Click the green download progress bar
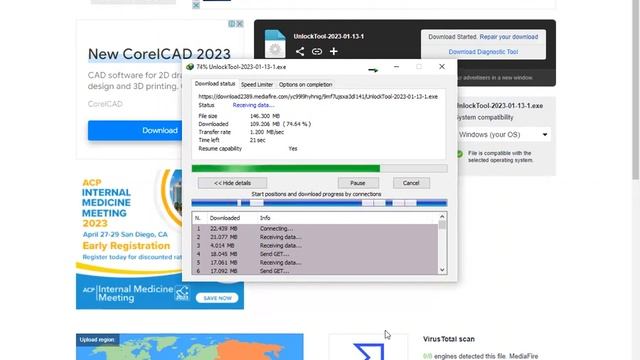This screenshot has width=640, height=360. (320, 169)
